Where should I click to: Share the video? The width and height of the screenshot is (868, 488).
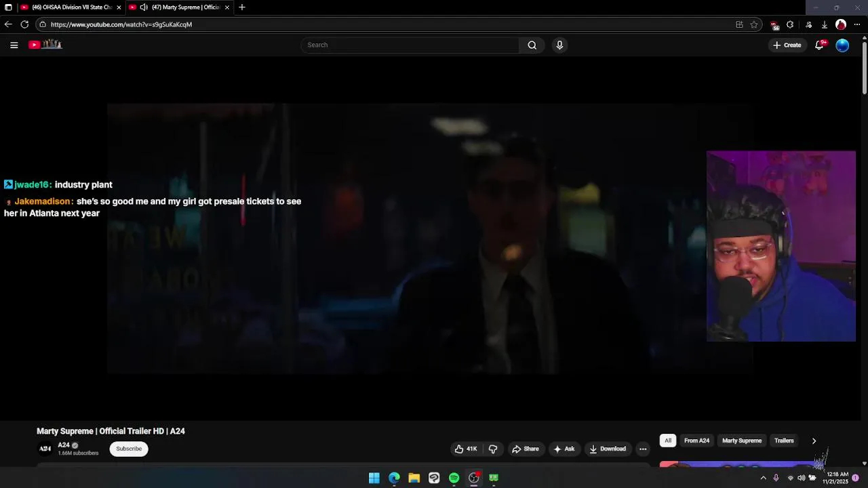pyautogui.click(x=526, y=449)
